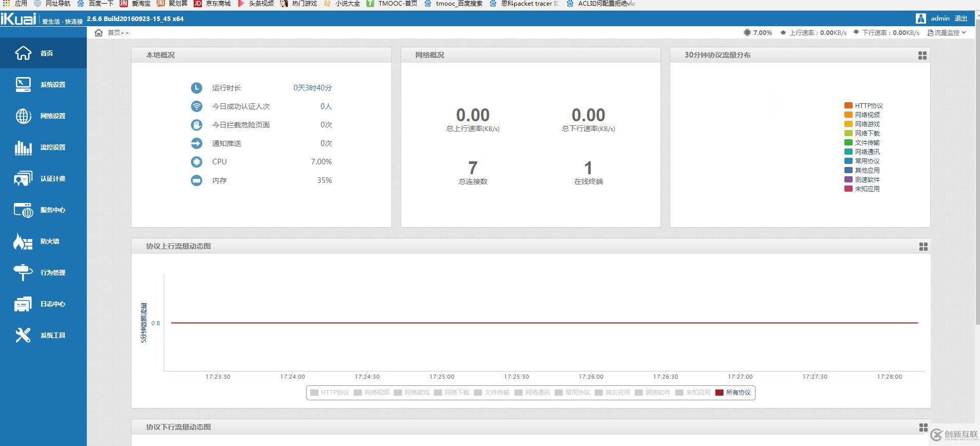Image resolution: width=980 pixels, height=446 pixels.
Task: Click 文件传输 green pie legend swatch
Action: pos(849,142)
